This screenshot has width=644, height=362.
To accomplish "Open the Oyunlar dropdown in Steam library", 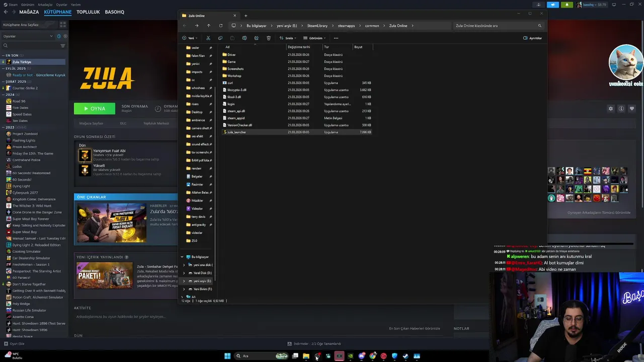I will [x=28, y=36].
